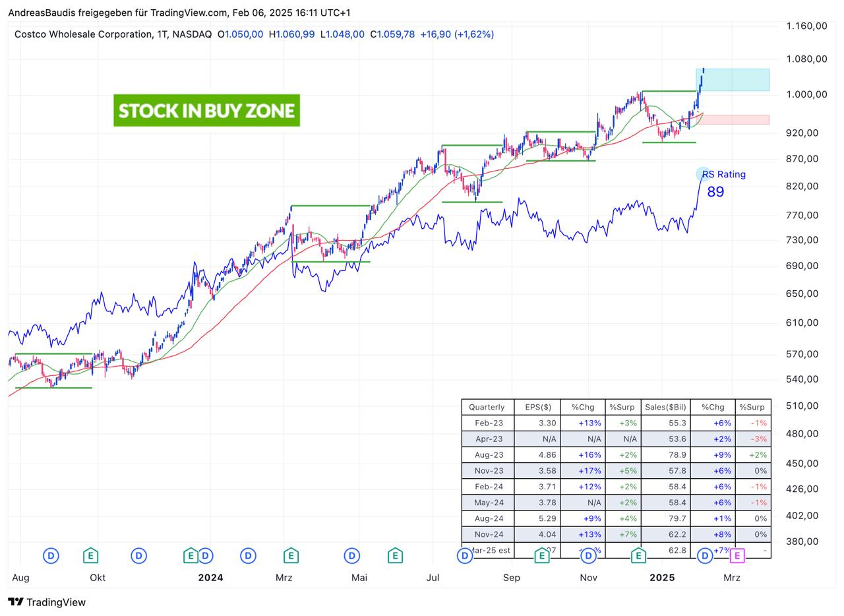Click the TradingView logo at bottom left

[47, 602]
